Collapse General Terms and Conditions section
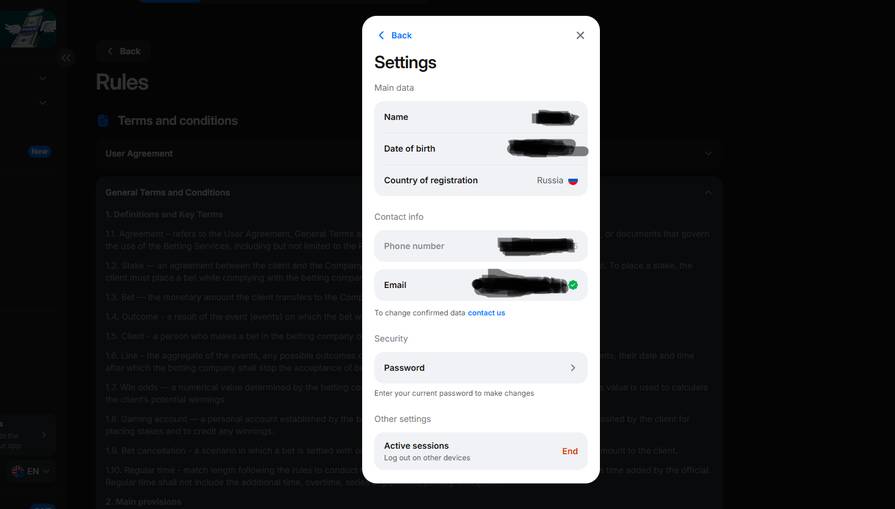The height and width of the screenshot is (509, 895). tap(708, 193)
